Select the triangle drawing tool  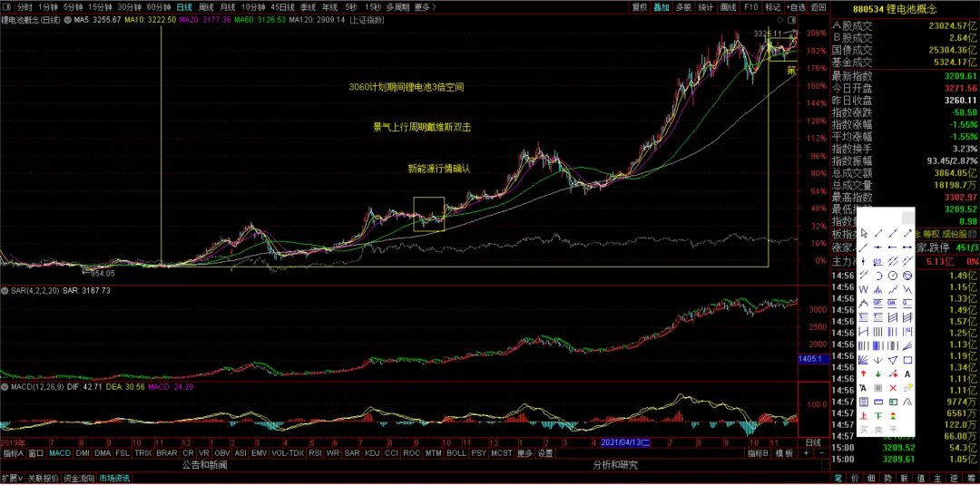[893, 360]
